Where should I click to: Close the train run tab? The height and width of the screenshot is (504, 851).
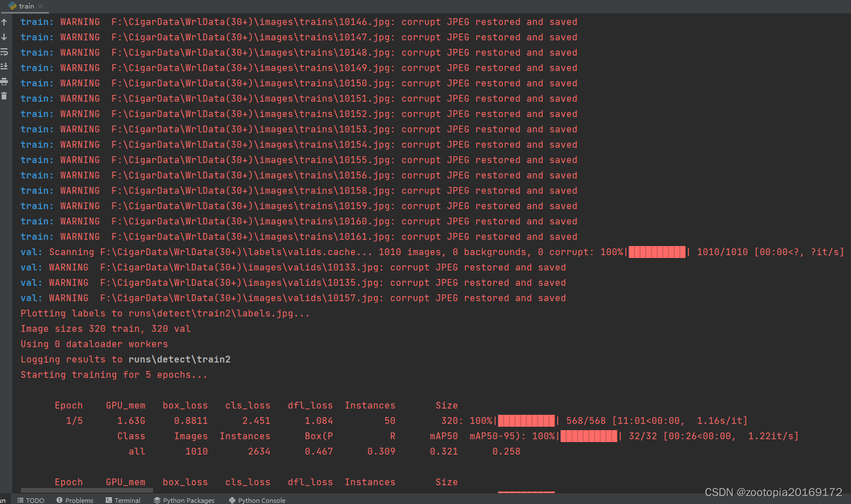point(40,6)
